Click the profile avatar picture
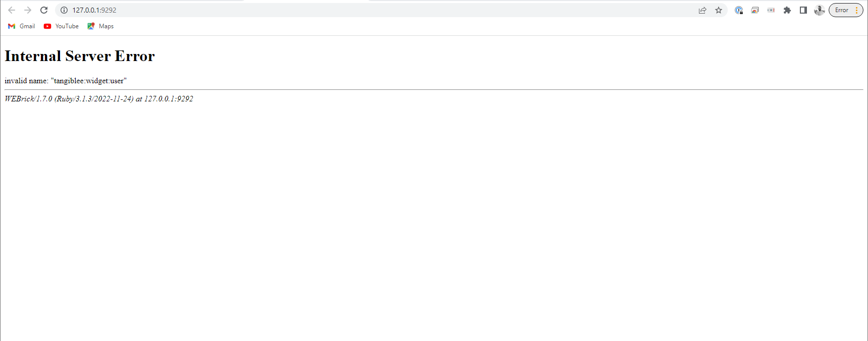Screen dimensions: 868x341 click(819, 10)
